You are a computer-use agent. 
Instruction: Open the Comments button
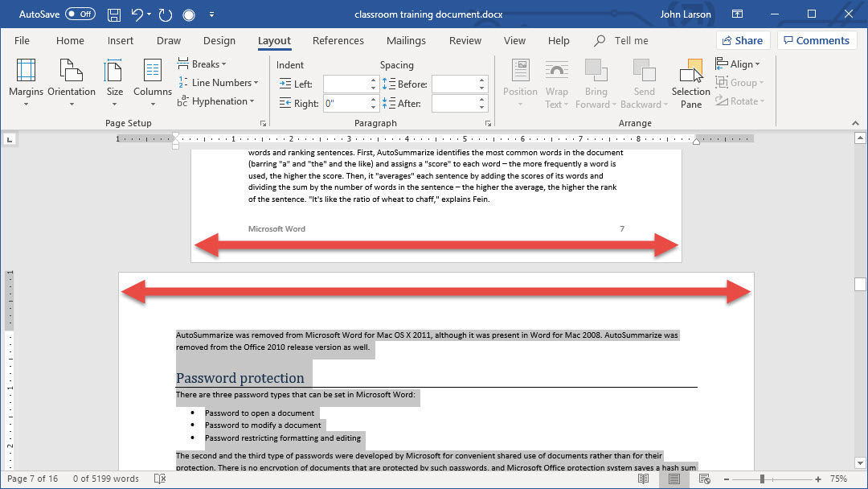816,41
